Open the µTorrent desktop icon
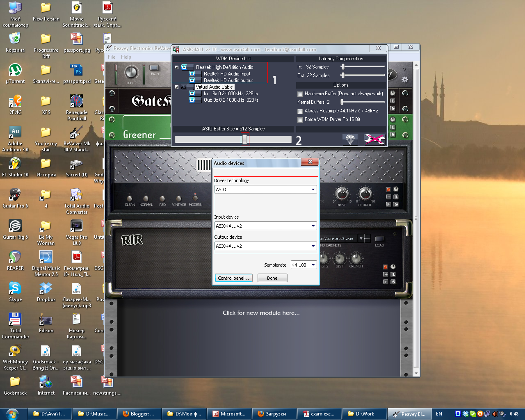The image size is (525, 420). coord(15,74)
